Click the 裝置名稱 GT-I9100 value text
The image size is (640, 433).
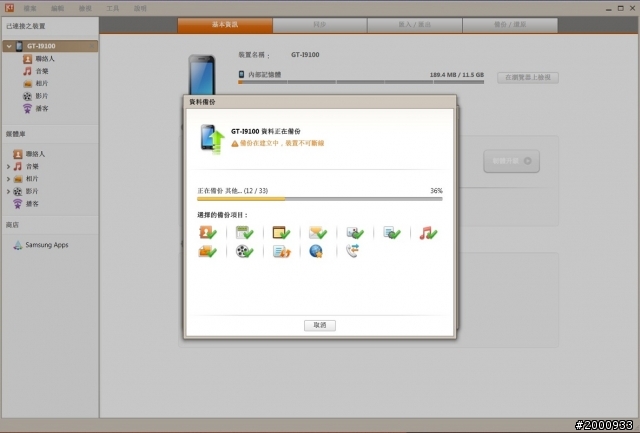305,55
